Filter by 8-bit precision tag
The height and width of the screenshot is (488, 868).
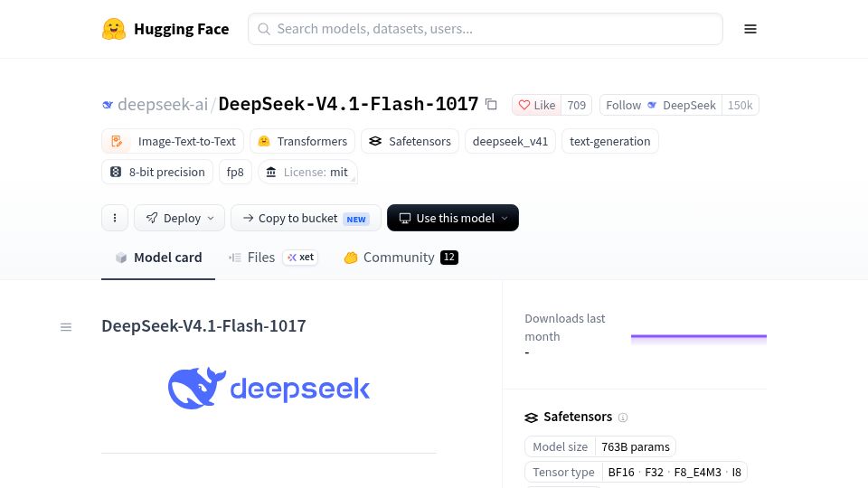click(157, 172)
